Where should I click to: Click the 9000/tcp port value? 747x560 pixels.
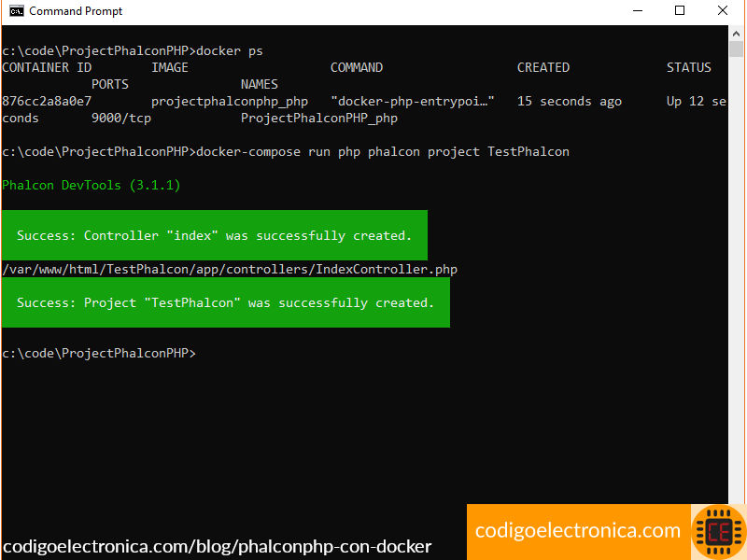(x=121, y=119)
